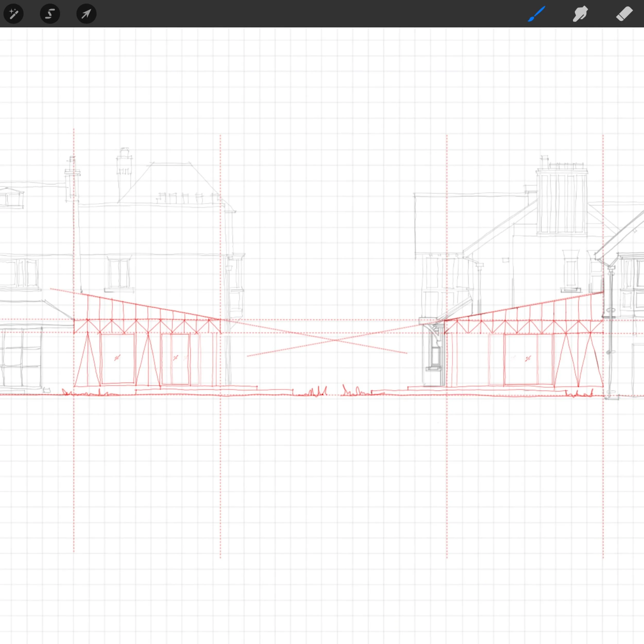Activate the Selection tool
This screenshot has height=644, width=644.
coord(50,14)
